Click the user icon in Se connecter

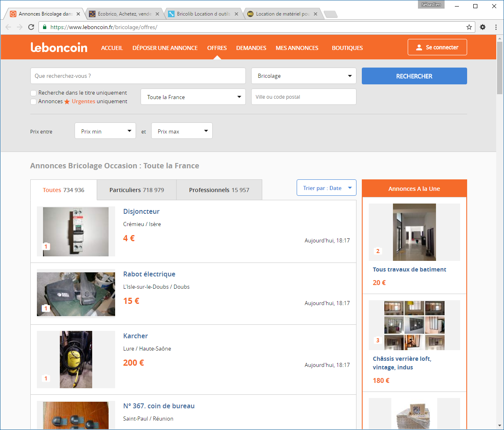(419, 48)
